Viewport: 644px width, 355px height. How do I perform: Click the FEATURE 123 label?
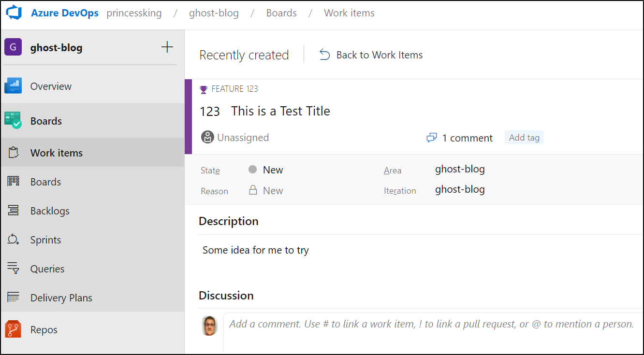pos(234,89)
